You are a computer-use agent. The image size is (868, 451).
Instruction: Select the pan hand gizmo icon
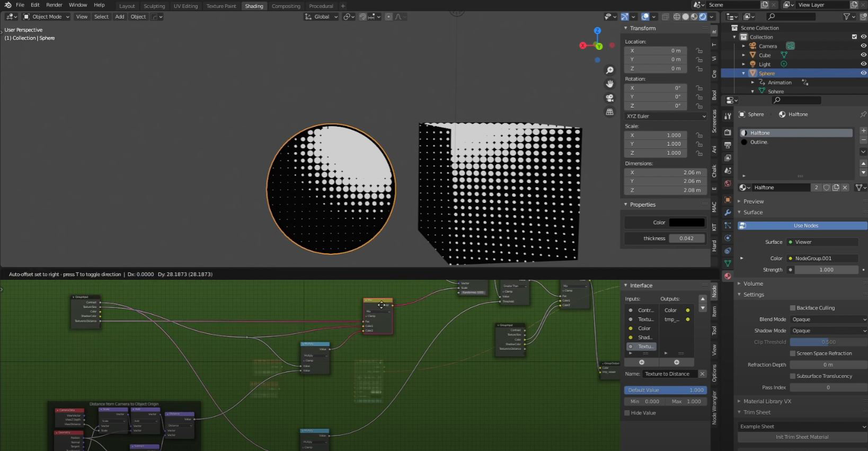[x=610, y=84]
